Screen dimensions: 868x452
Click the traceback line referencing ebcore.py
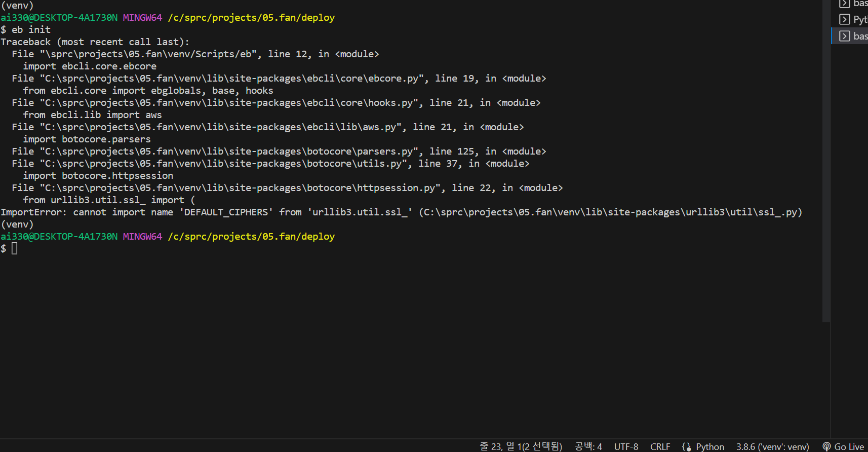click(279, 79)
